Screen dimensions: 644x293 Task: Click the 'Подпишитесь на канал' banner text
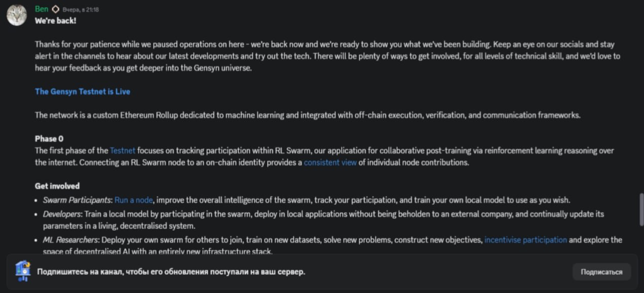coord(171,272)
